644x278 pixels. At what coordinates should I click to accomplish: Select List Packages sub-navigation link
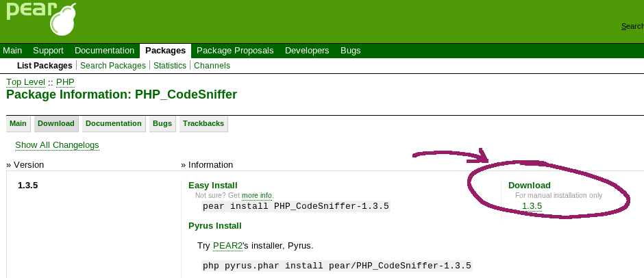coord(45,66)
